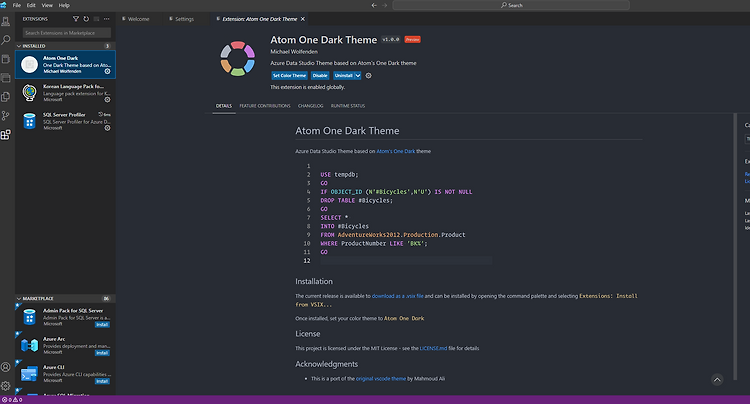Click the v1.0.0 version label

[391, 40]
